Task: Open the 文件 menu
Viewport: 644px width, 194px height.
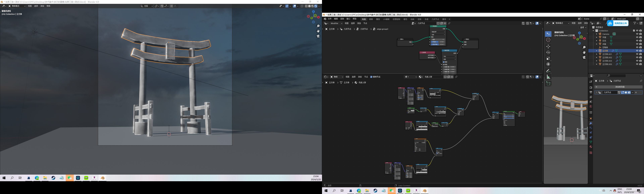Action: (330, 19)
